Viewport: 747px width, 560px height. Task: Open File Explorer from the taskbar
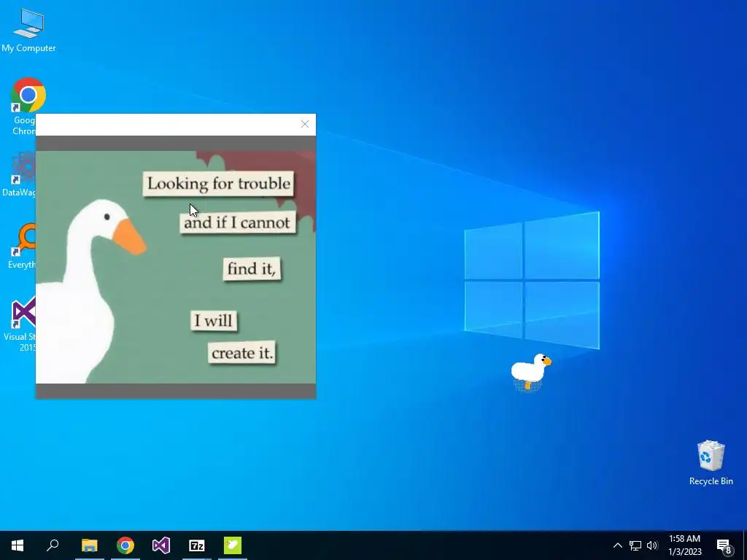click(89, 545)
